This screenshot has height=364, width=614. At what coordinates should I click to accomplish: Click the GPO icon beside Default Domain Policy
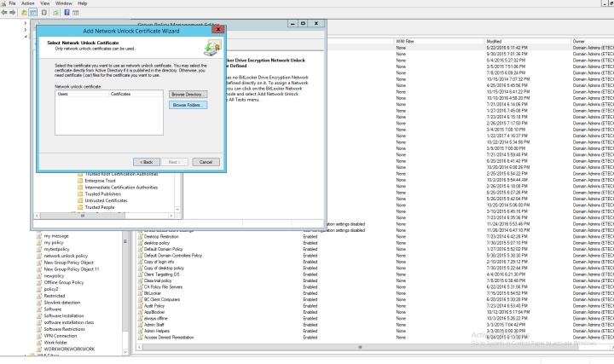point(140,249)
